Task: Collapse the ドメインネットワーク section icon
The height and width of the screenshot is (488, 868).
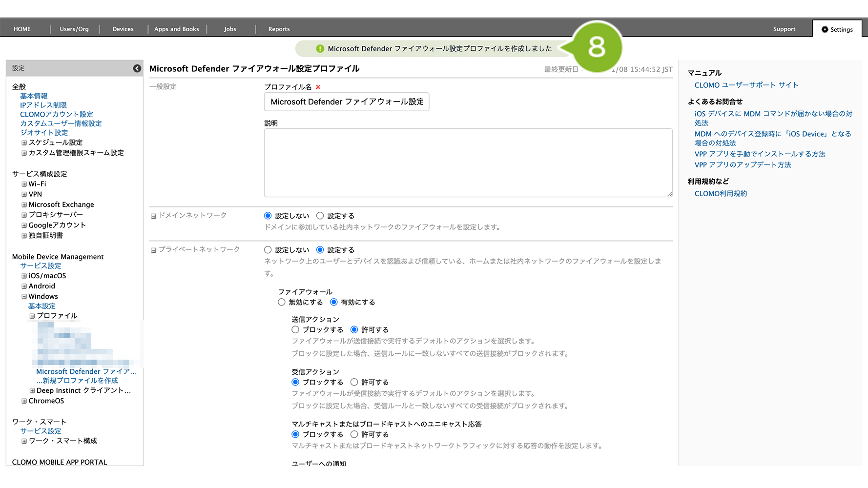Action: 153,216
